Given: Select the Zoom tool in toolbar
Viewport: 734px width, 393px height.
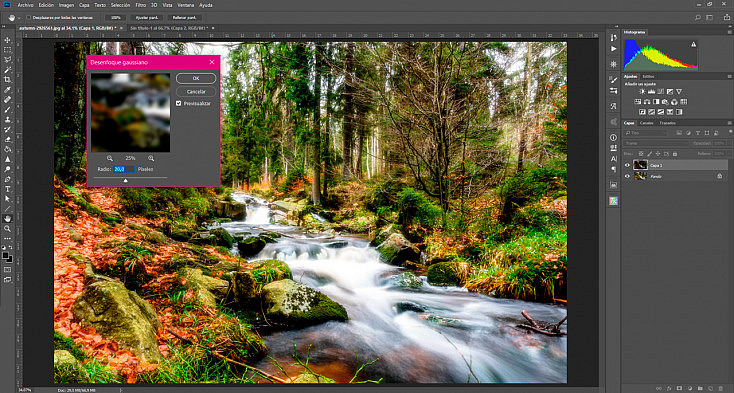Looking at the screenshot, I should click(7, 229).
